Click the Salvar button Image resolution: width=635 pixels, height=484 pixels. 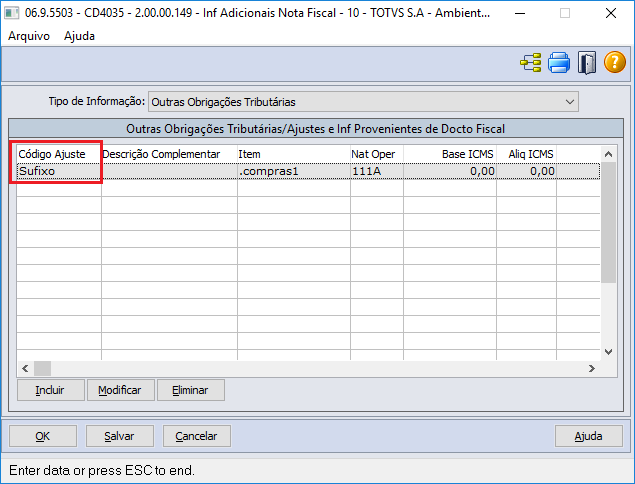click(x=119, y=436)
